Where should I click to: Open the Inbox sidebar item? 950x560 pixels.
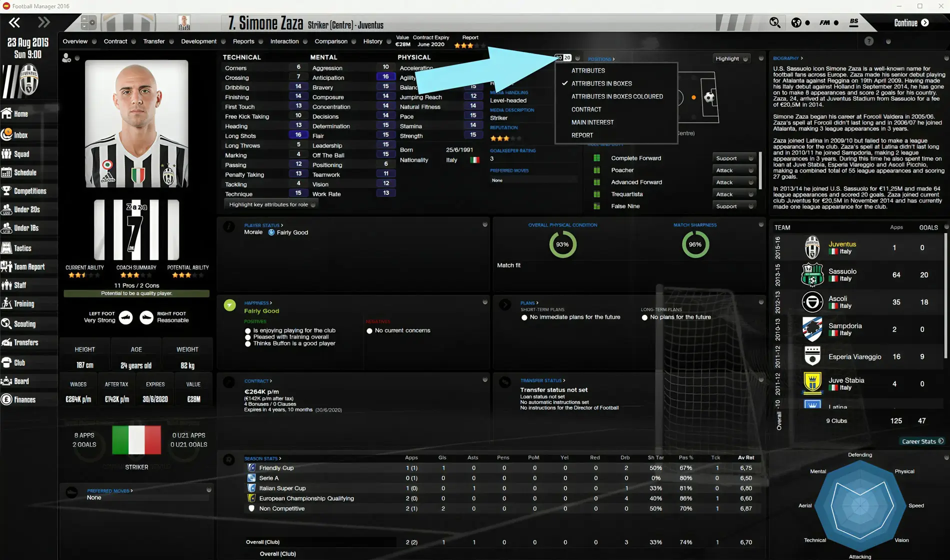pos(29,135)
